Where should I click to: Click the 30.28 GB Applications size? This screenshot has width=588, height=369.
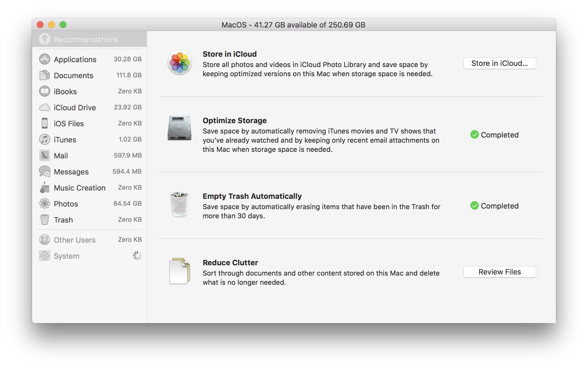[127, 59]
